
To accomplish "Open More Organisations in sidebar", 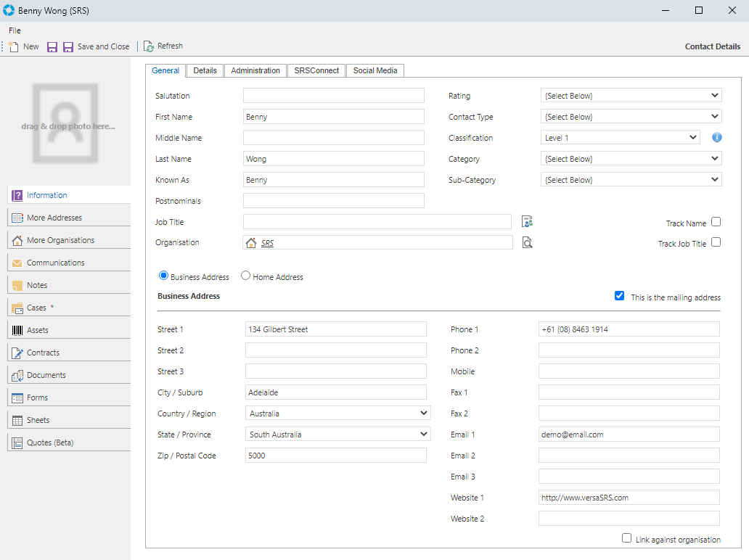I will [x=69, y=240].
